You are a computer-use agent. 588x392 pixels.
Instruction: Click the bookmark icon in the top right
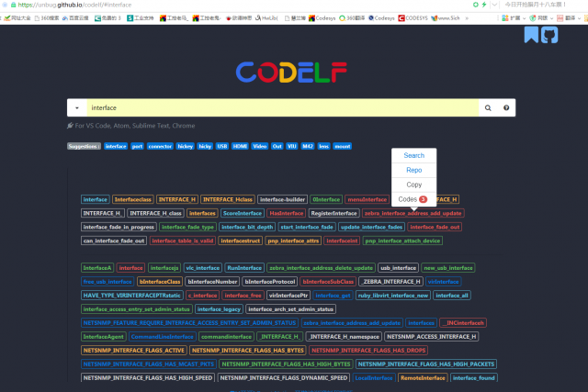[x=531, y=35]
